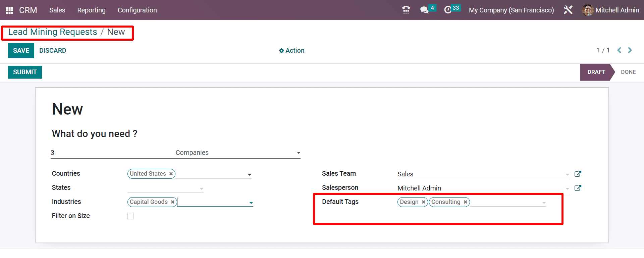Expand the Industries dropdown arrow
Screen dimensions: 644x258
(251, 203)
